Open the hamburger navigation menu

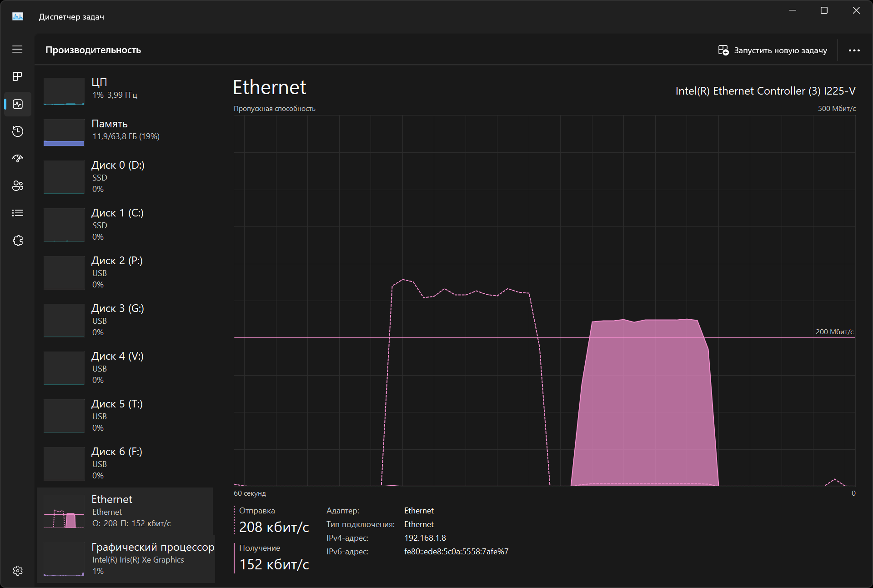pos(17,49)
